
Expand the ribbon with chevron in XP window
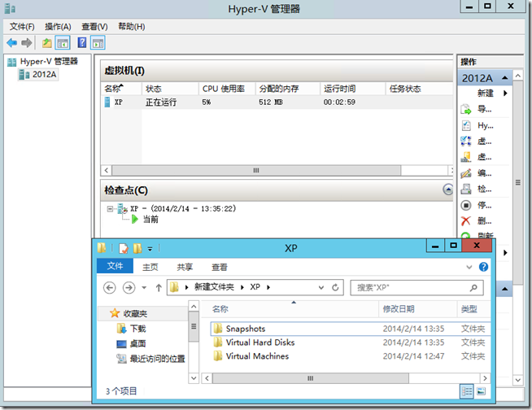tap(469, 267)
